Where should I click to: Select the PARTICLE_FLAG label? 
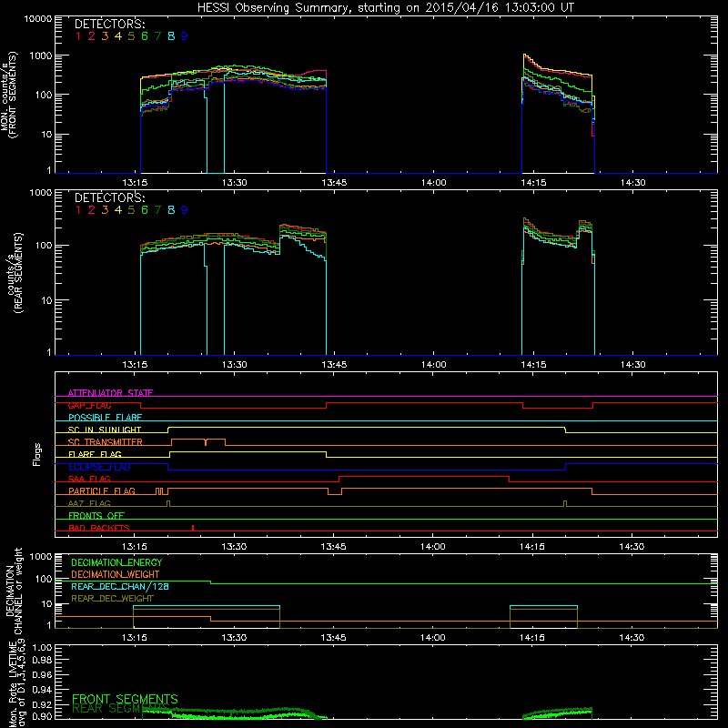(102, 491)
